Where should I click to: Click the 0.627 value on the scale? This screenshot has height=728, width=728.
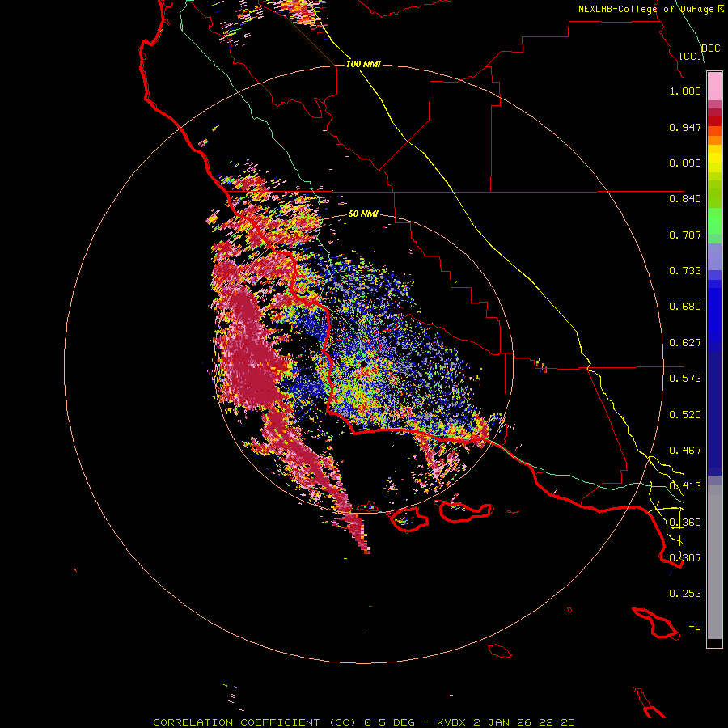click(x=685, y=343)
